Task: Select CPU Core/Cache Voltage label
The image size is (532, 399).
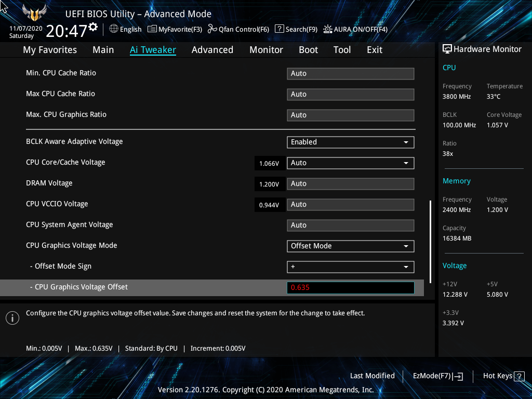Action: tap(65, 162)
